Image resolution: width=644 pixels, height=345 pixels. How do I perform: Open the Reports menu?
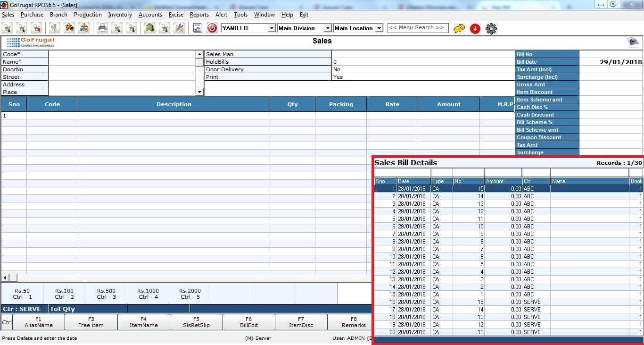(x=199, y=15)
